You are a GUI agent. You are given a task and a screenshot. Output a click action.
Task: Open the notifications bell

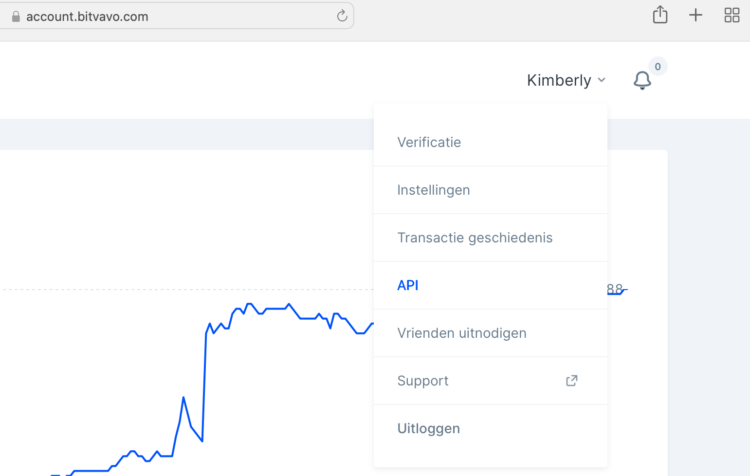click(x=642, y=81)
